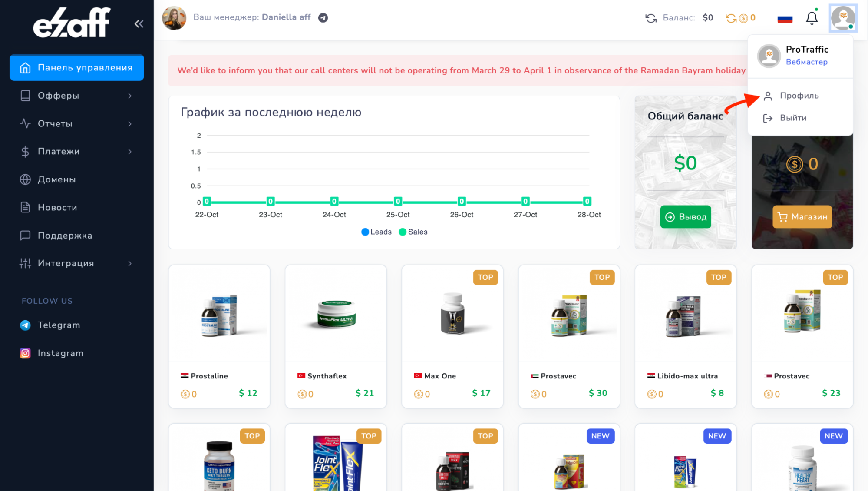Refresh balance icon beside Баланс

coord(650,18)
